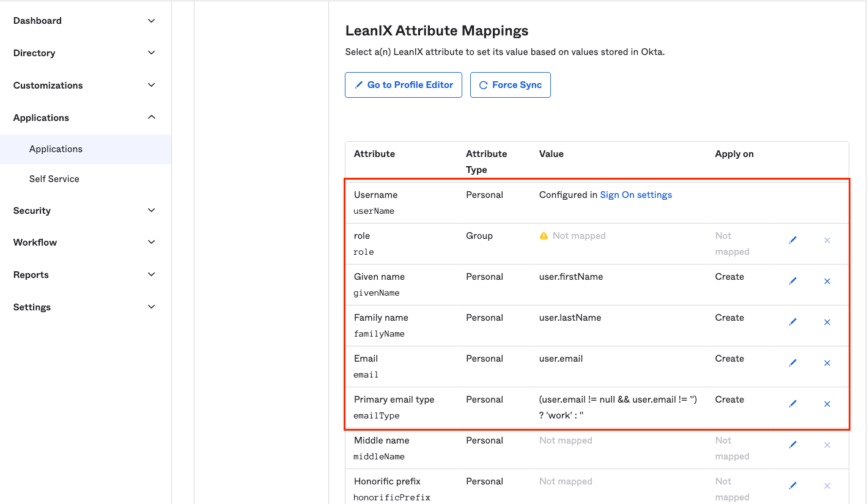
Task: Remove the Honorific prefix mapping X icon
Action: click(x=827, y=486)
